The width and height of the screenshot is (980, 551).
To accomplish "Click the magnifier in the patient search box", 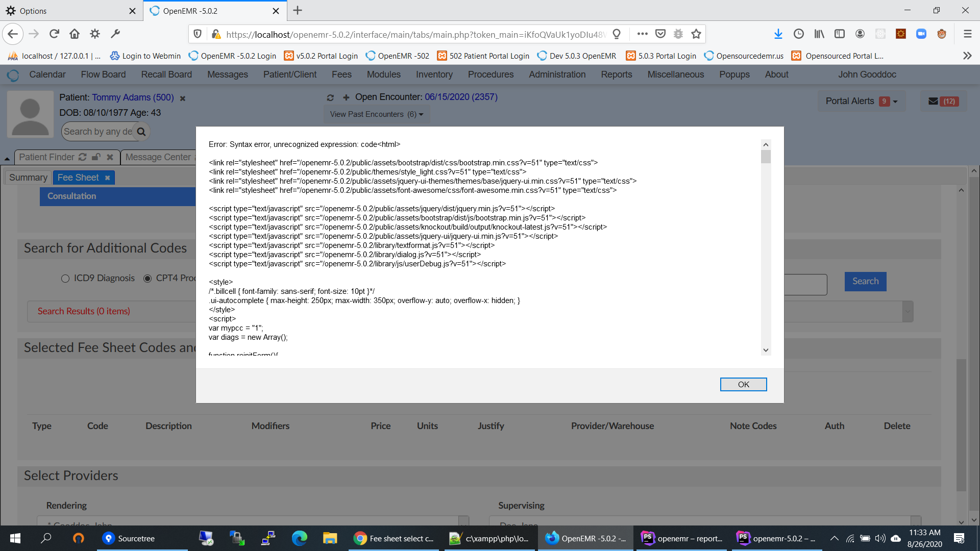I will pyautogui.click(x=141, y=131).
